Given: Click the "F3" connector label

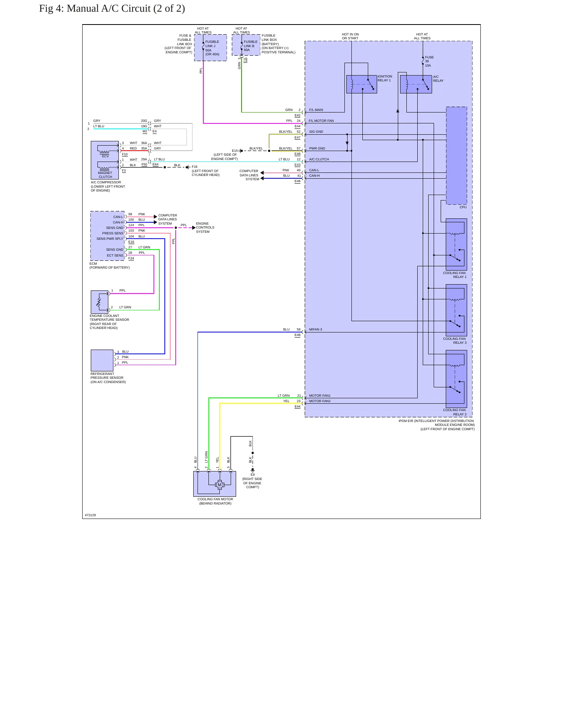Looking at the screenshot, I should point(124,171).
